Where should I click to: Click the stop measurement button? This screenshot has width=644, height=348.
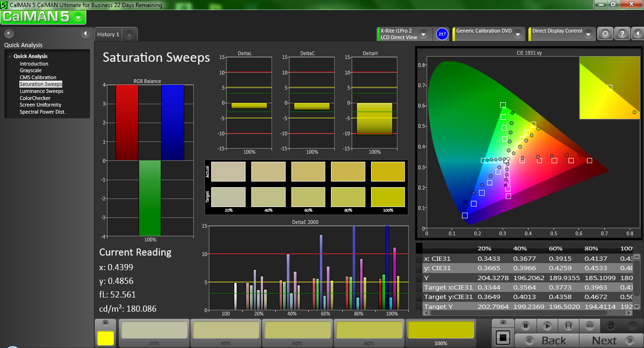pyautogui.click(x=526, y=326)
